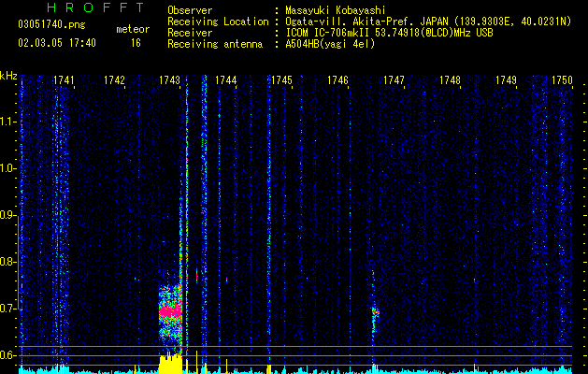The image size is (588, 374).
Task: Click the small meteor echo near 1747
Action: pyautogui.click(x=376, y=312)
